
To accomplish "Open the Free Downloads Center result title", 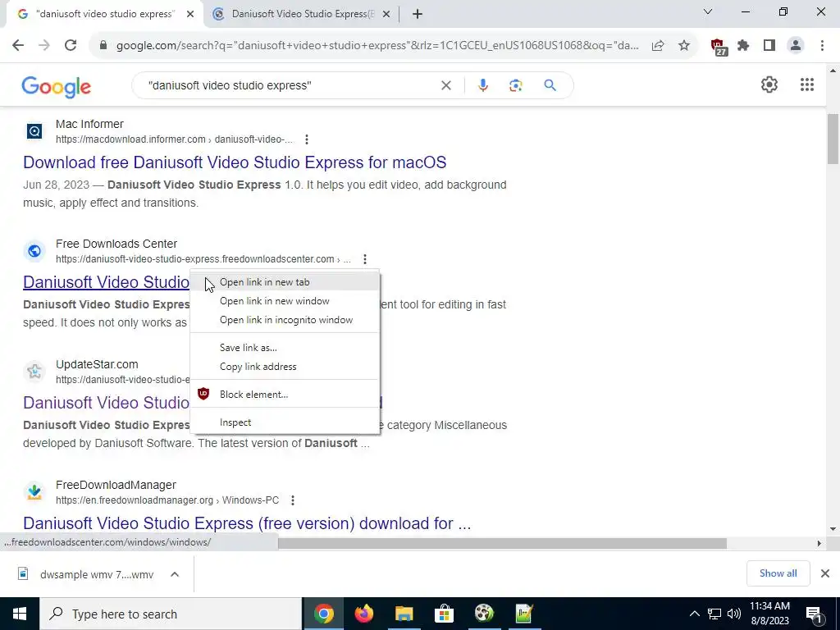I will coord(106,282).
